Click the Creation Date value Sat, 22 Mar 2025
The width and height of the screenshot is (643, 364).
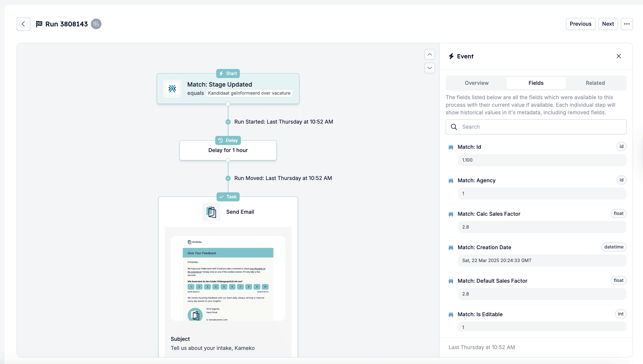[542, 261]
